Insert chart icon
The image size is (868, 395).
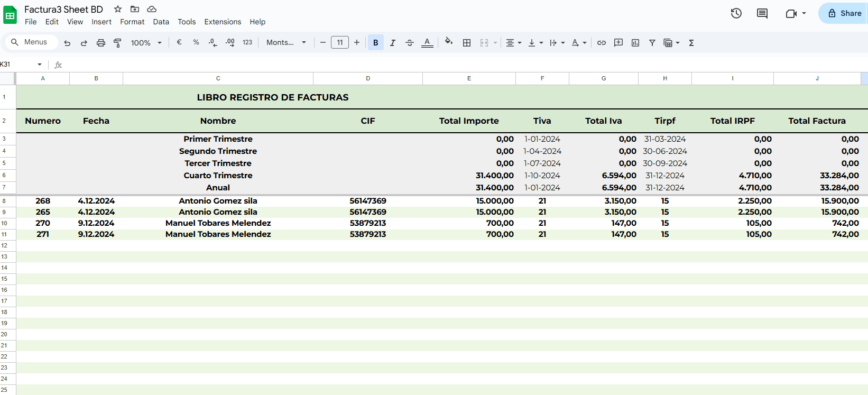coord(635,43)
